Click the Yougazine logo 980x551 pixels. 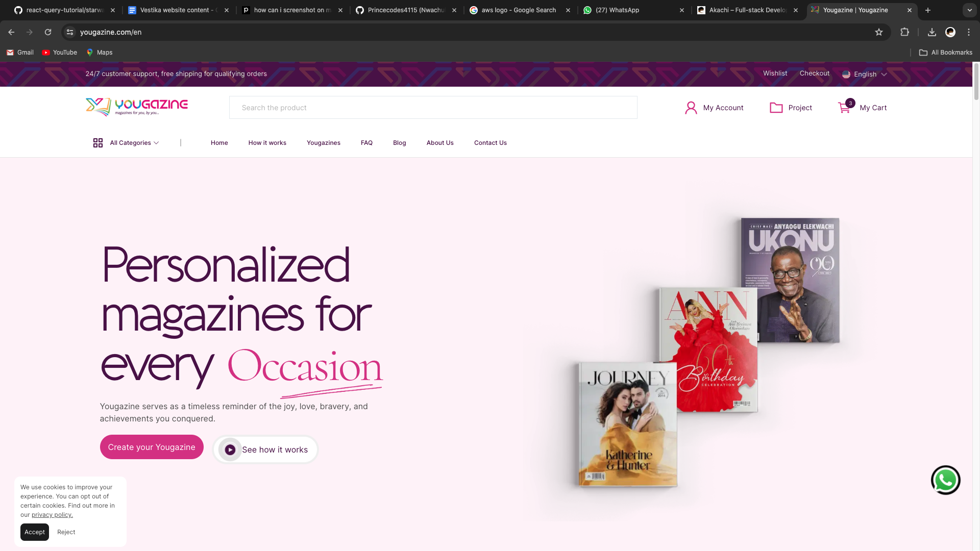pyautogui.click(x=137, y=107)
